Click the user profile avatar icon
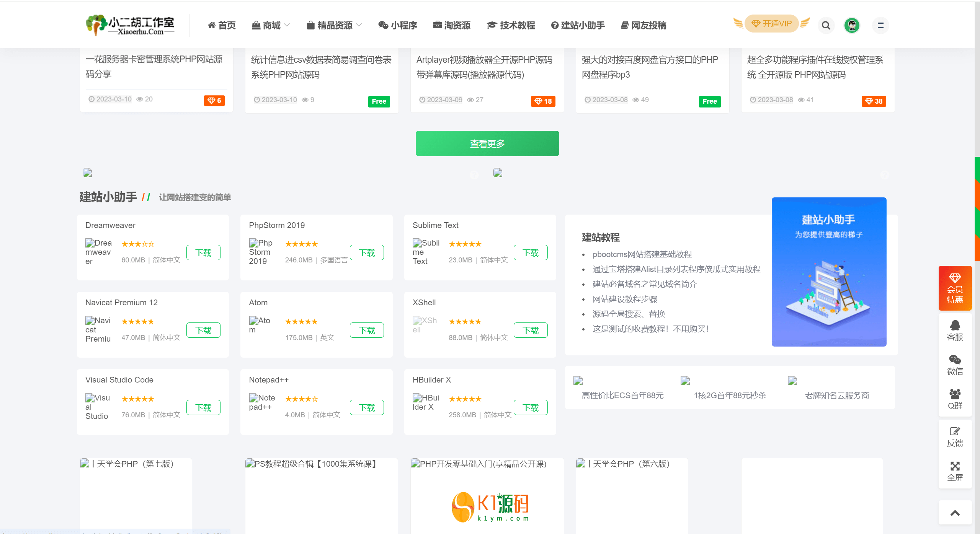The image size is (980, 534). click(854, 24)
